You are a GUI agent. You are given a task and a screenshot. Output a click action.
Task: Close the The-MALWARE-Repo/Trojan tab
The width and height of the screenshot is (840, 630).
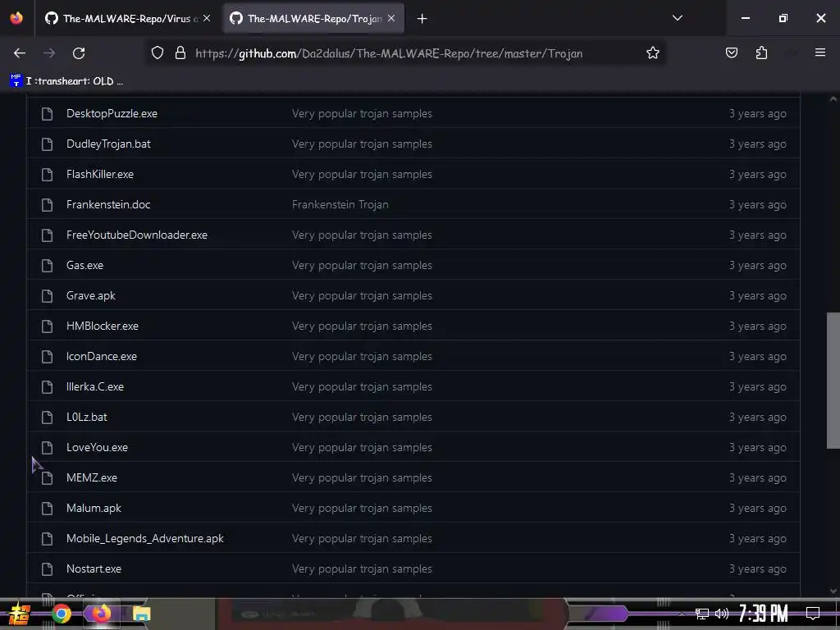391,19
